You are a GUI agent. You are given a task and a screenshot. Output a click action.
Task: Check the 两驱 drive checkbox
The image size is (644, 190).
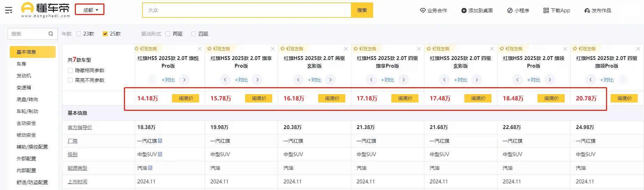[168, 34]
